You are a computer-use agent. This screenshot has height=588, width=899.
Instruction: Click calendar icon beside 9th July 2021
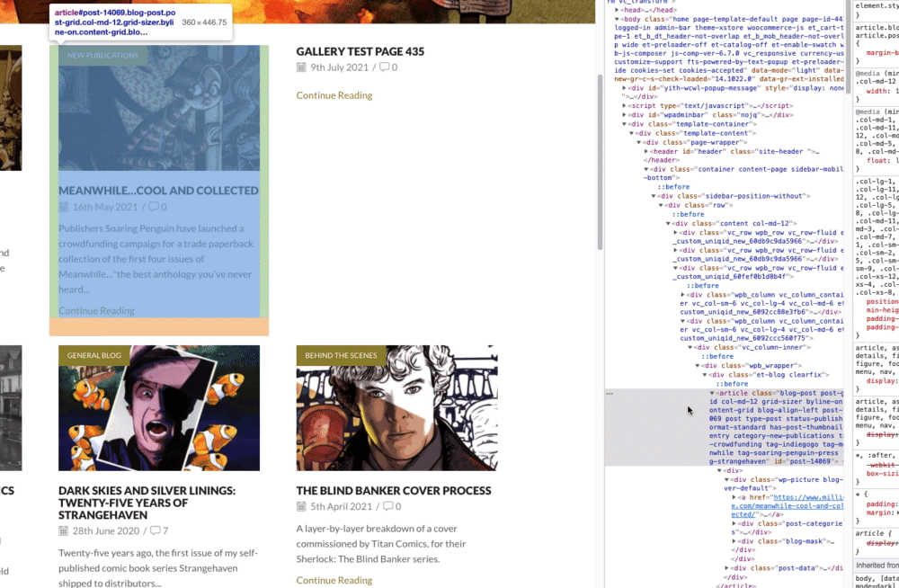click(301, 67)
